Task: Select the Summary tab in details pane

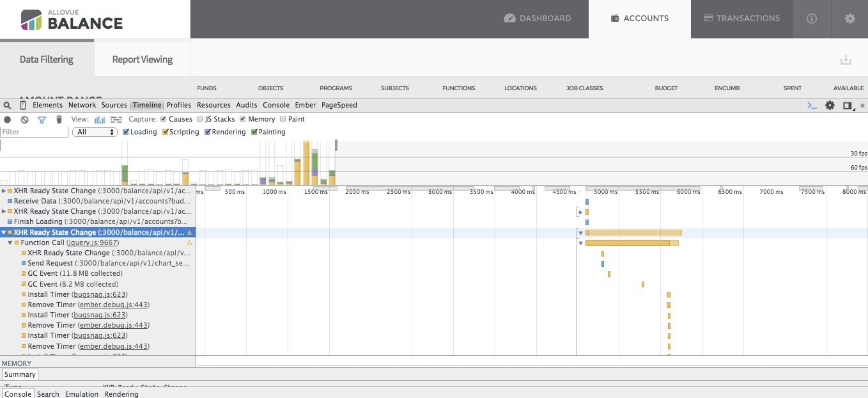Action: [x=20, y=374]
